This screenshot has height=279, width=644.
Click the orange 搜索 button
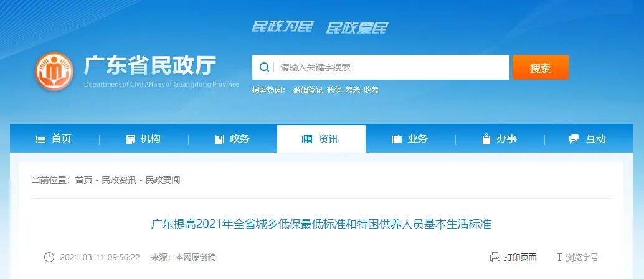tap(541, 67)
